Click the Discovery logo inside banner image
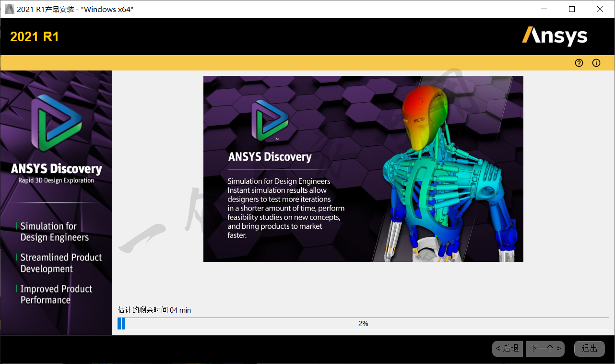Viewport: 615px width, 364px height. coord(270,120)
